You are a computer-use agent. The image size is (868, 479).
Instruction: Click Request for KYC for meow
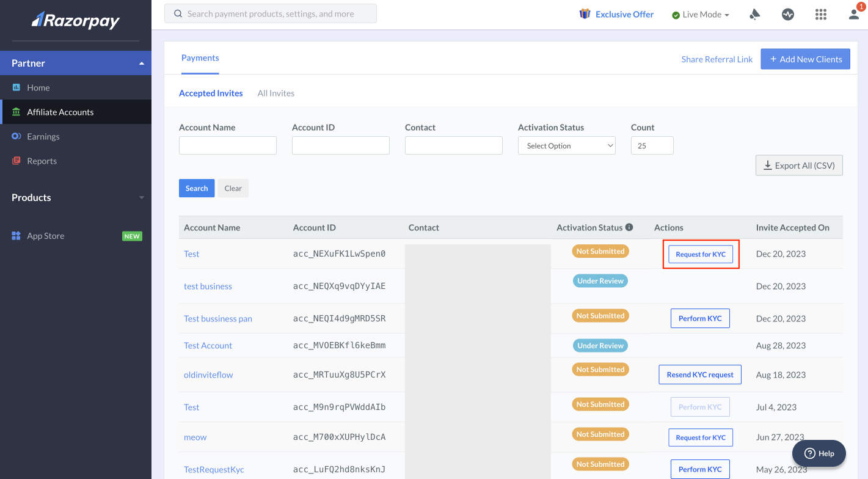[x=701, y=437]
